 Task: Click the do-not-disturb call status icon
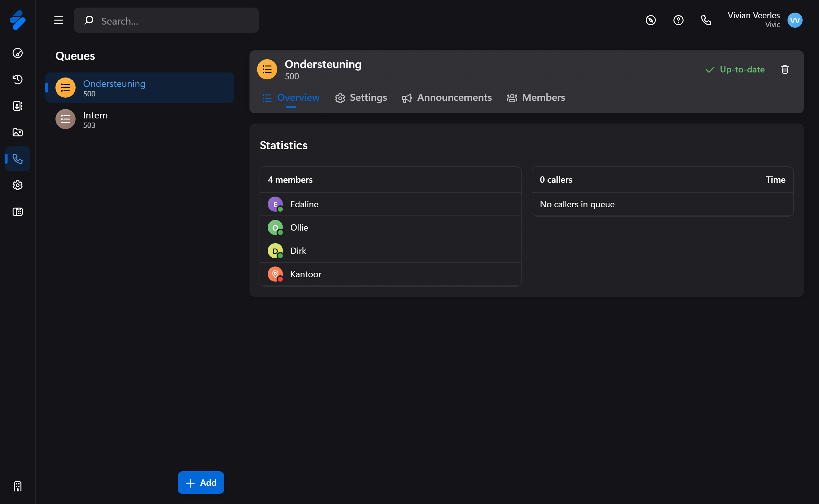pyautogui.click(x=650, y=20)
